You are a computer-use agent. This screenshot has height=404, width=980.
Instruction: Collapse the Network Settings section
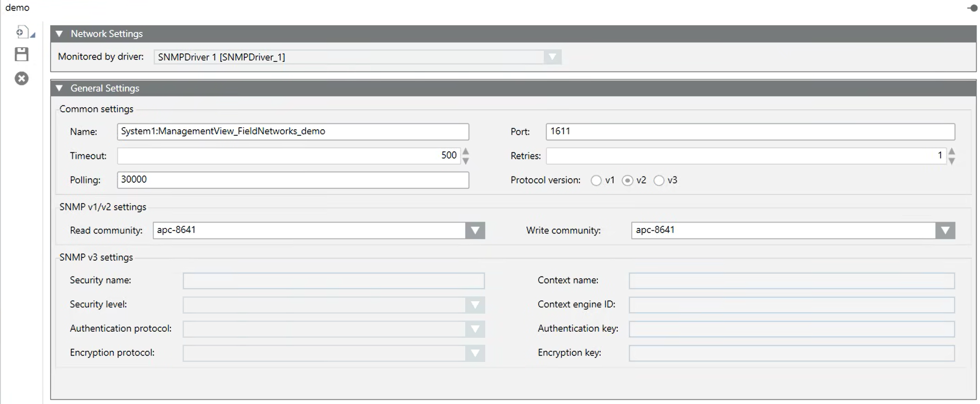coord(59,34)
